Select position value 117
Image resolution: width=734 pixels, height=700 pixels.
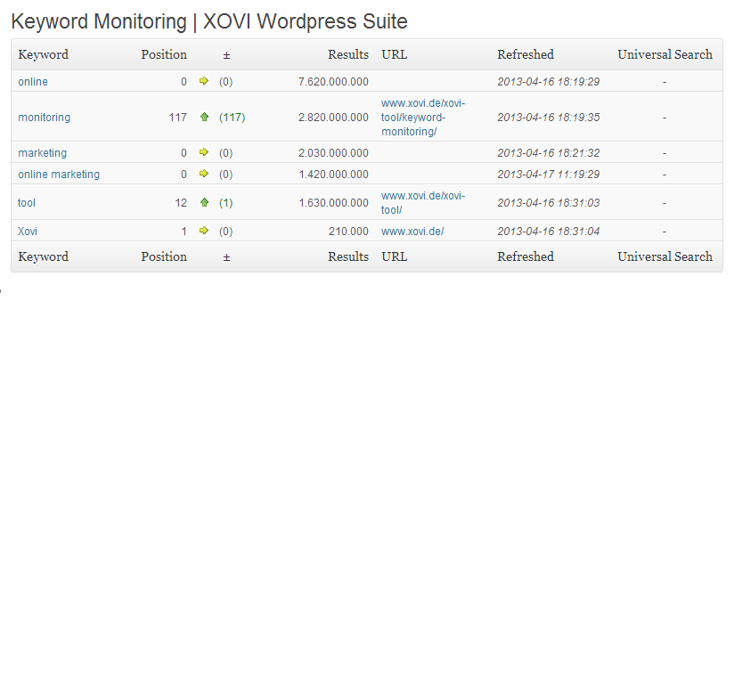178,117
